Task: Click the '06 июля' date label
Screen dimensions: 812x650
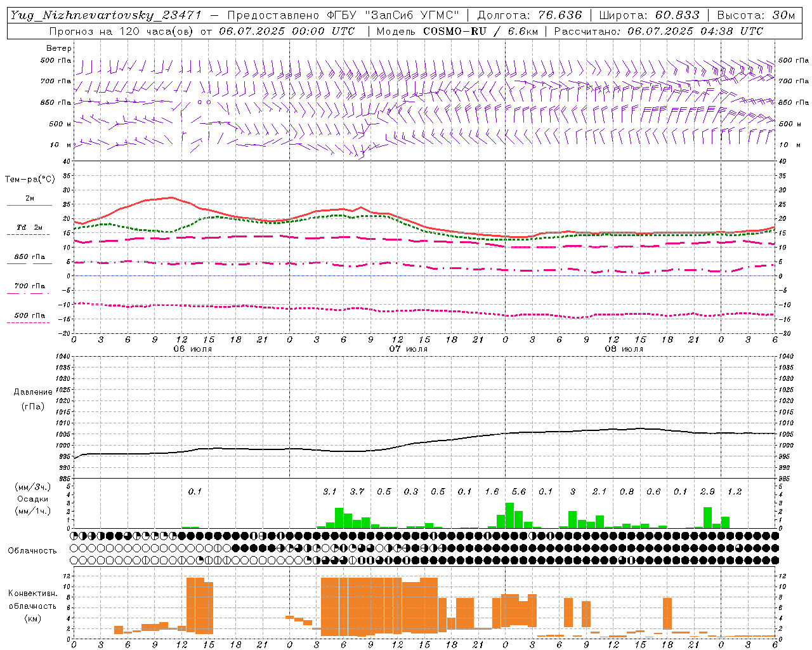Action: 193,349
